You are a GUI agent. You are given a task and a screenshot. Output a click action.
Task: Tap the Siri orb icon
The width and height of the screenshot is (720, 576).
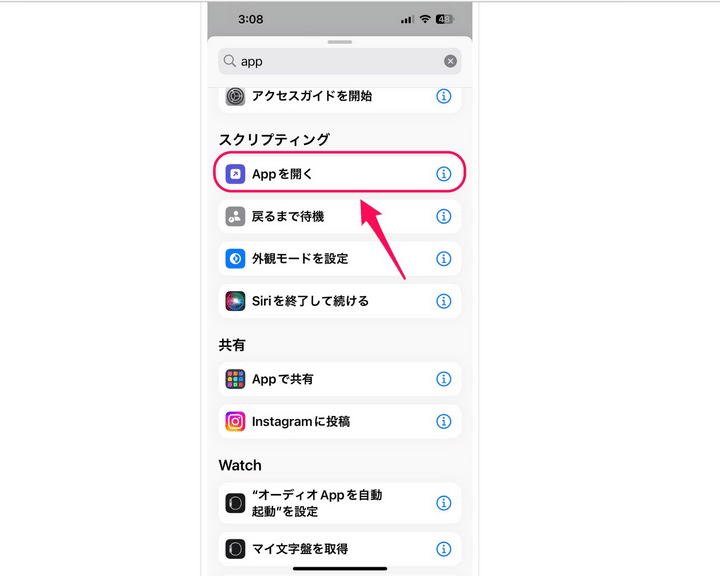(235, 301)
